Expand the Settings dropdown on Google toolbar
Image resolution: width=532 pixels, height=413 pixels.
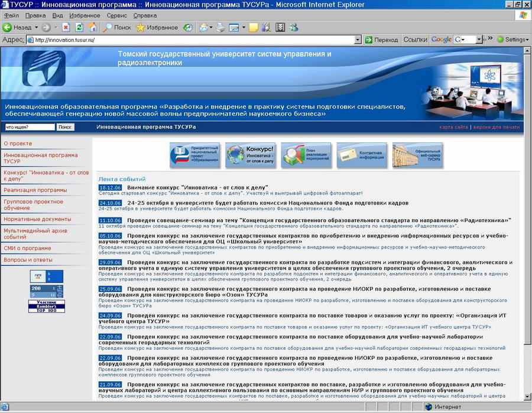pos(527,40)
